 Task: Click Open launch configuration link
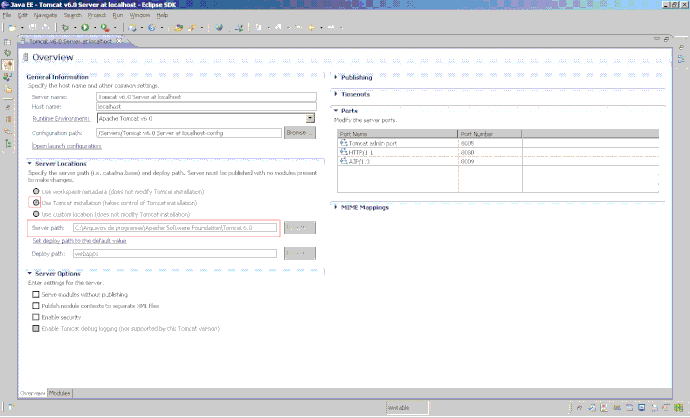pos(67,146)
